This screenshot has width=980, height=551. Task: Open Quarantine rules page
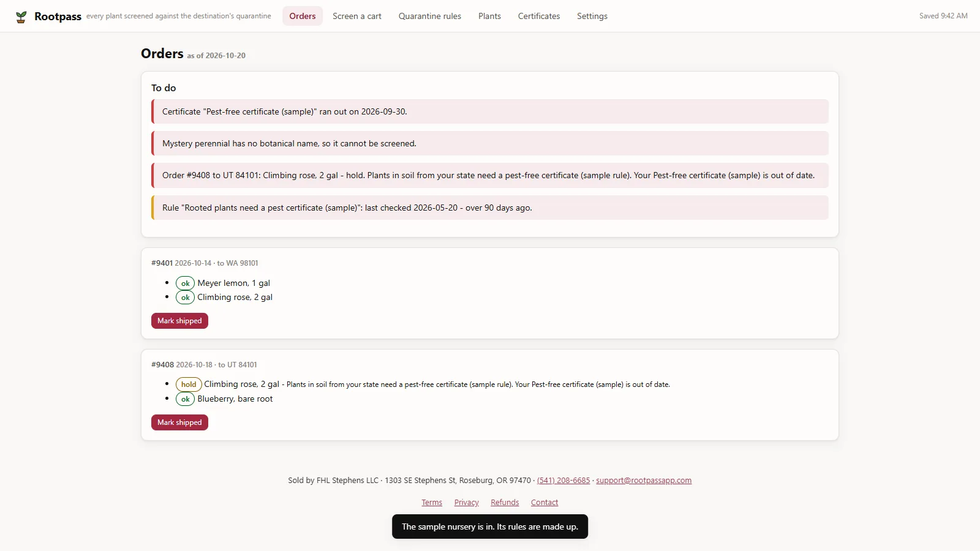430,16
